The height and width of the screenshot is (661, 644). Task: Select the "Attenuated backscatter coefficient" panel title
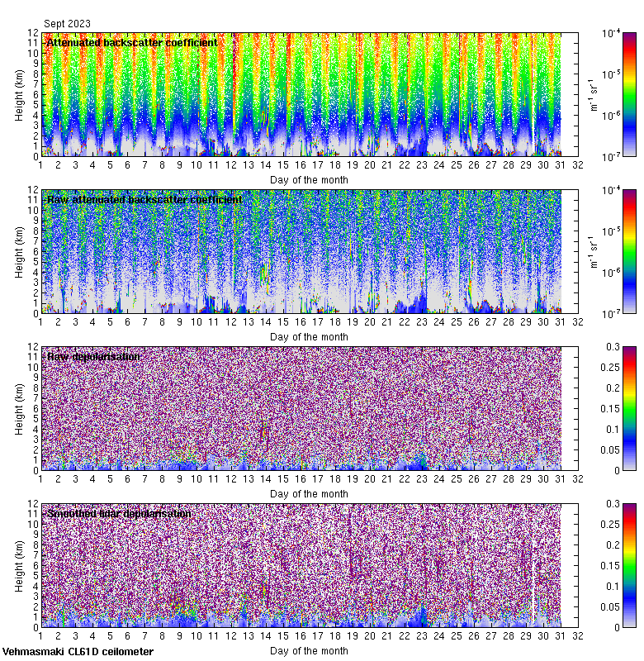(132, 43)
